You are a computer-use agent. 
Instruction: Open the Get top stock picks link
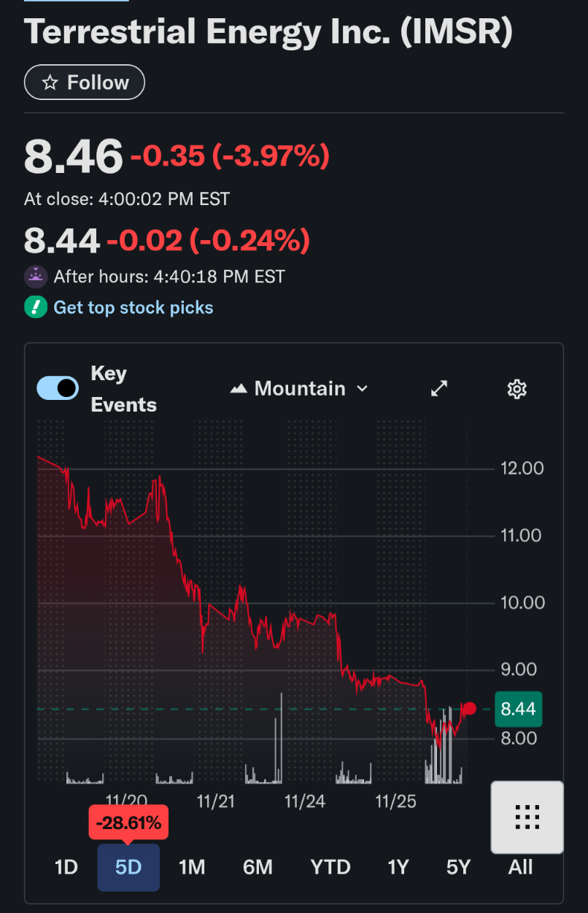pos(134,307)
